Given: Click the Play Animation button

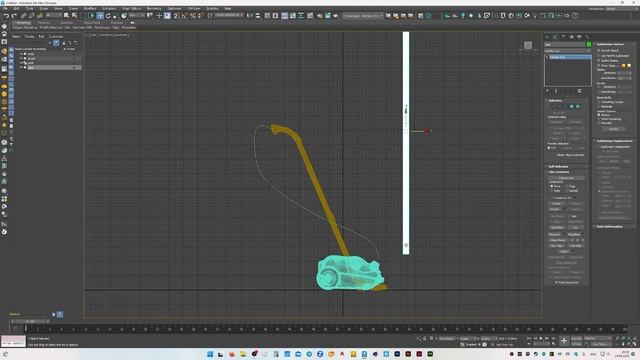Looking at the screenshot, I should tap(541, 338).
